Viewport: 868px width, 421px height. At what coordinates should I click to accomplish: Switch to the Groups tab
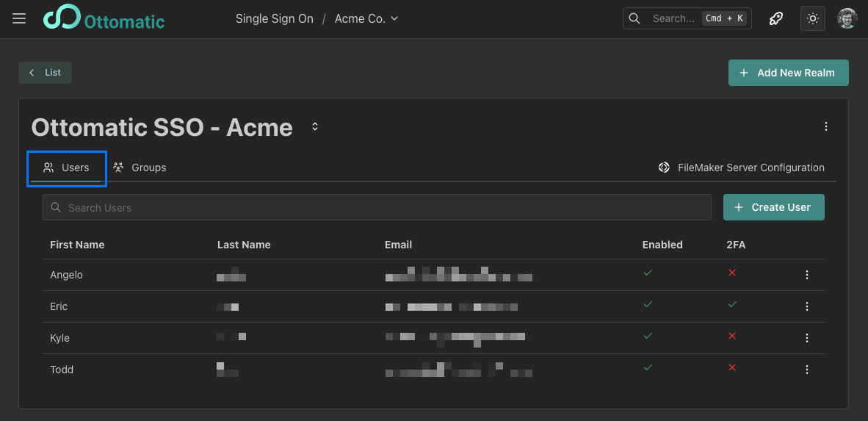point(140,168)
